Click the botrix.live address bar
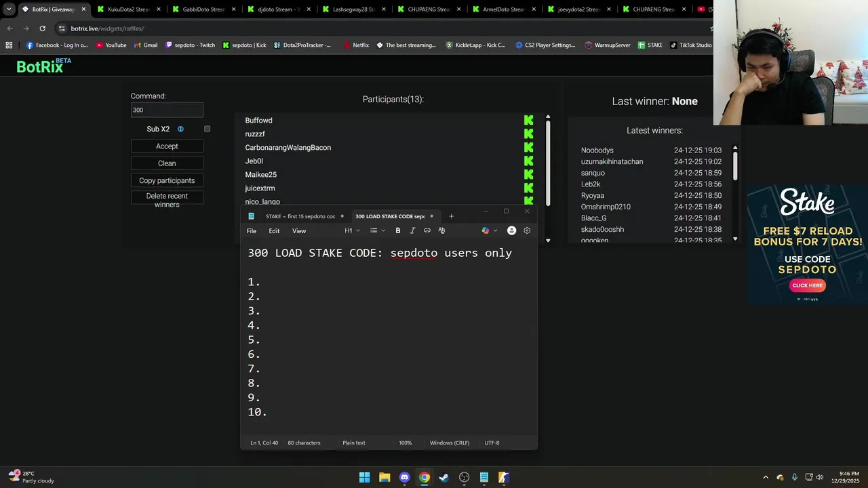 380,28
